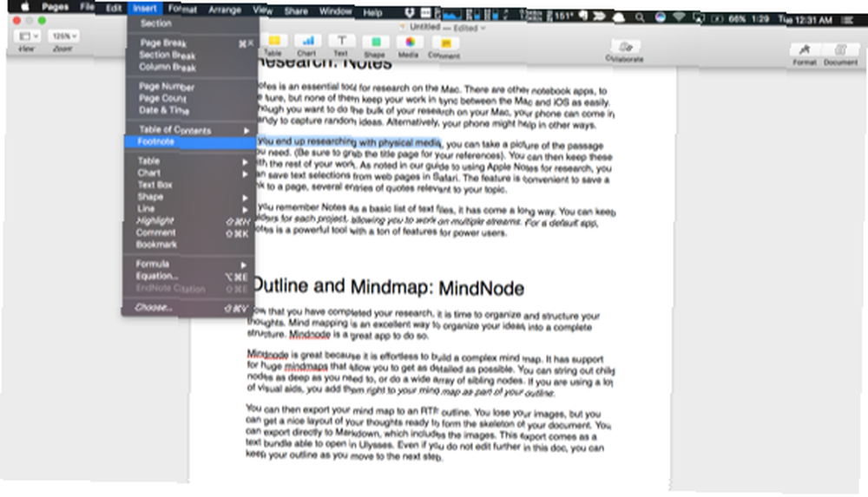Screen dimensions: 868x497
Task: Open the Help menu
Action: point(372,12)
